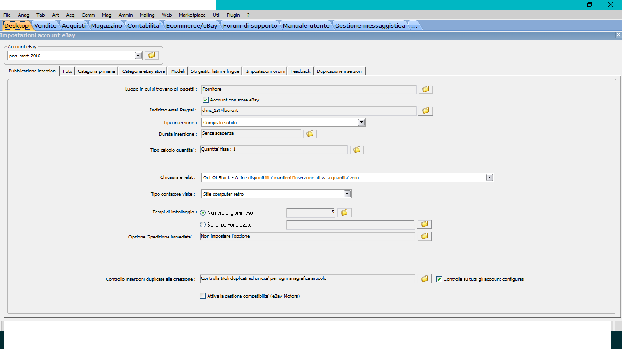
Task: Click the 'Senza scadenza' duration field
Action: [251, 134]
